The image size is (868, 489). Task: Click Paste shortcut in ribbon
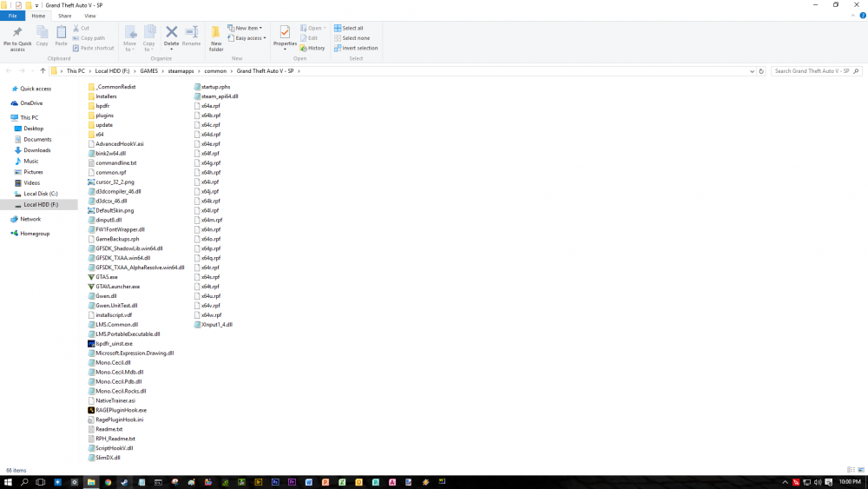point(93,48)
